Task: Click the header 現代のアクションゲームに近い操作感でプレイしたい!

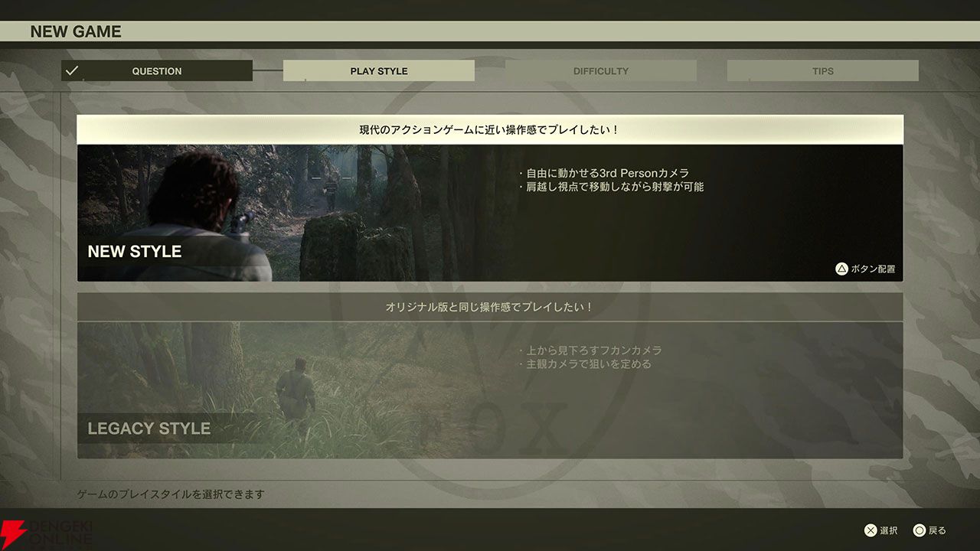Action: [490, 130]
